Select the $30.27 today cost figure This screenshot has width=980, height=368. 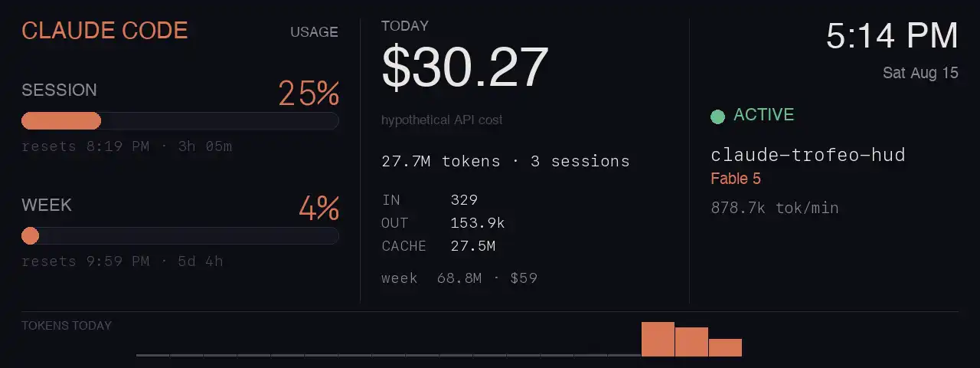(x=465, y=67)
